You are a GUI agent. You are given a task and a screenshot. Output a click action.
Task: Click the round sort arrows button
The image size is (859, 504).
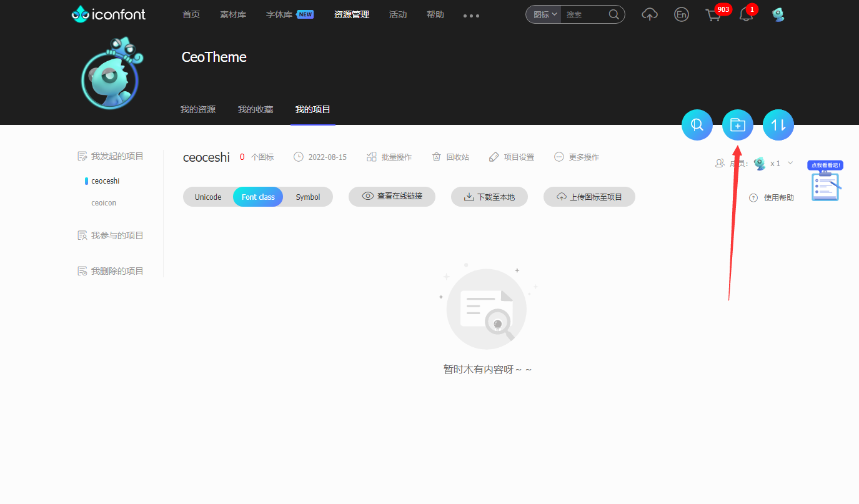click(x=778, y=125)
